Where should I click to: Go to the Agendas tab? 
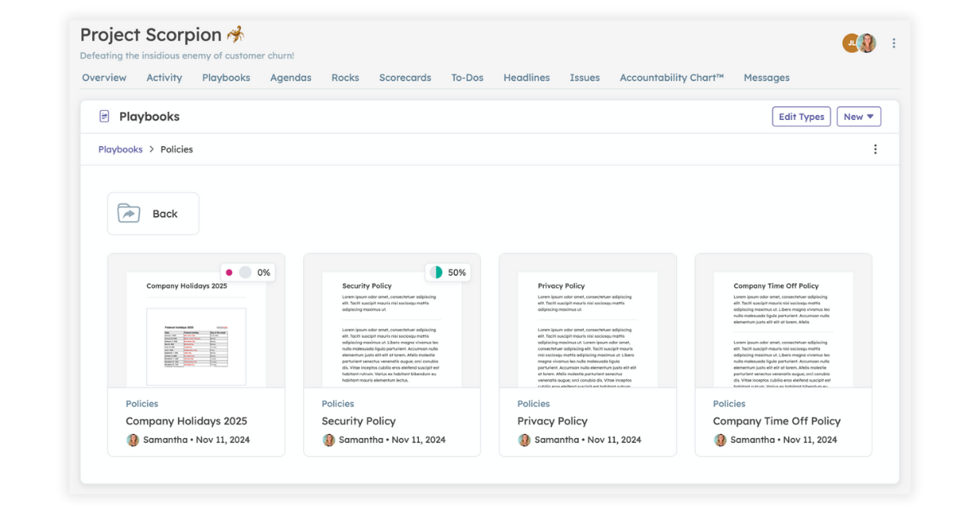coord(291,78)
